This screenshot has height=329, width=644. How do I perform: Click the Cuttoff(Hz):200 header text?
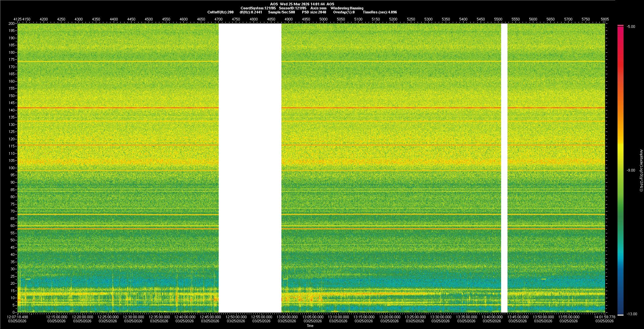click(220, 12)
